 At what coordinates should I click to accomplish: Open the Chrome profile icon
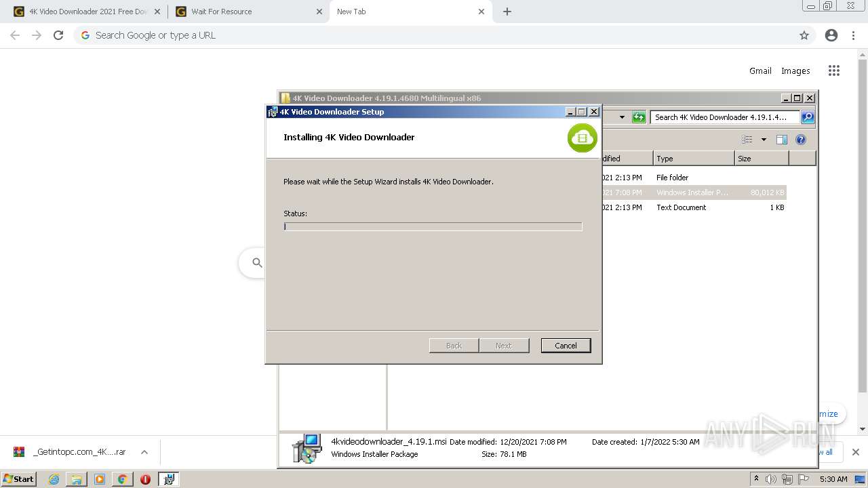[831, 35]
